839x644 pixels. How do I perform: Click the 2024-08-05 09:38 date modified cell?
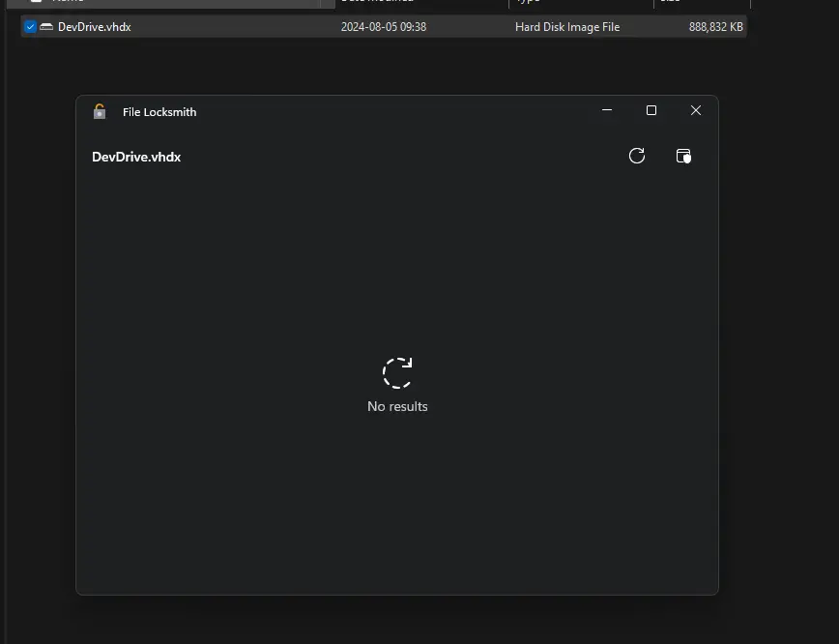[x=383, y=27]
